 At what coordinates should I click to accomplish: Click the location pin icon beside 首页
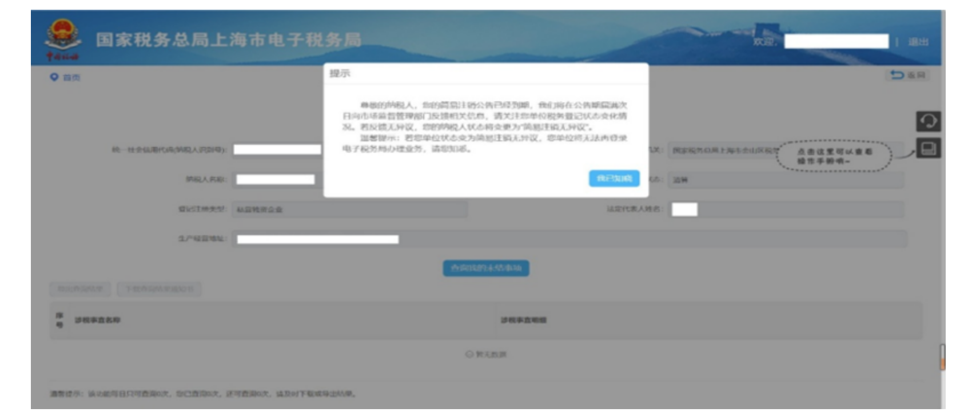pos(54,77)
